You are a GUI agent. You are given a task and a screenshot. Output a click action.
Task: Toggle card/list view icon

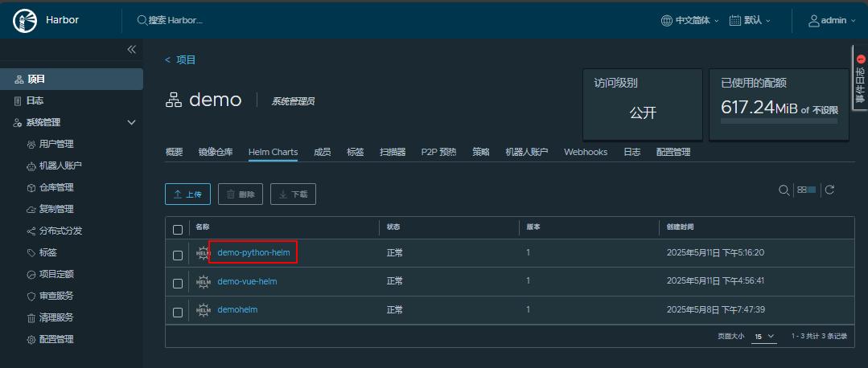[x=807, y=190]
